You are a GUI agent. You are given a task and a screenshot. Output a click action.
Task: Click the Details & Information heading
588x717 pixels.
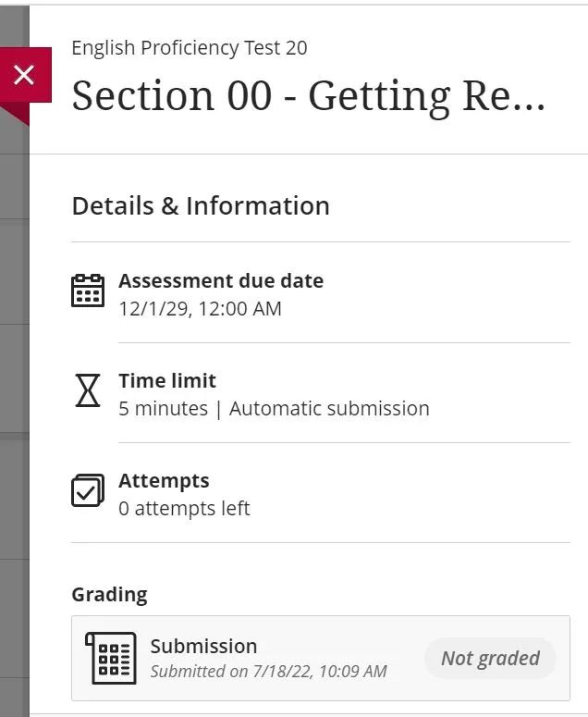coord(201,205)
